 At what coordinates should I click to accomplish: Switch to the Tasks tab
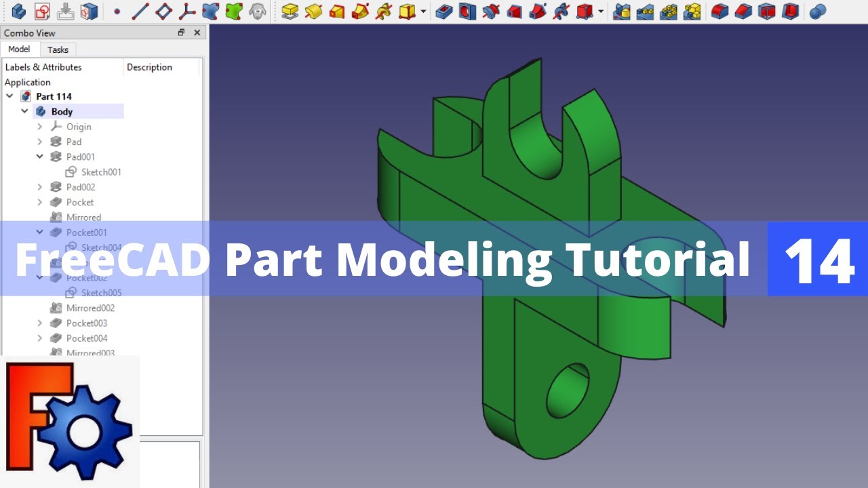click(x=58, y=50)
